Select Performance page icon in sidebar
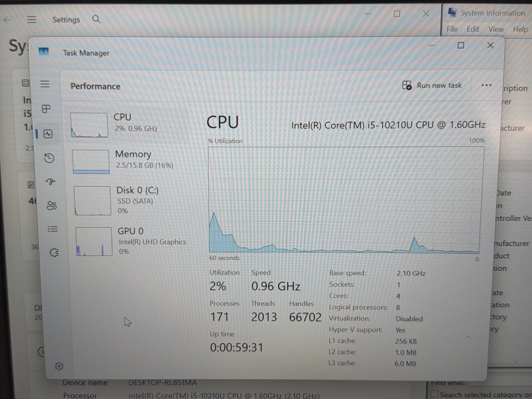The width and height of the screenshot is (532, 399). point(48,134)
